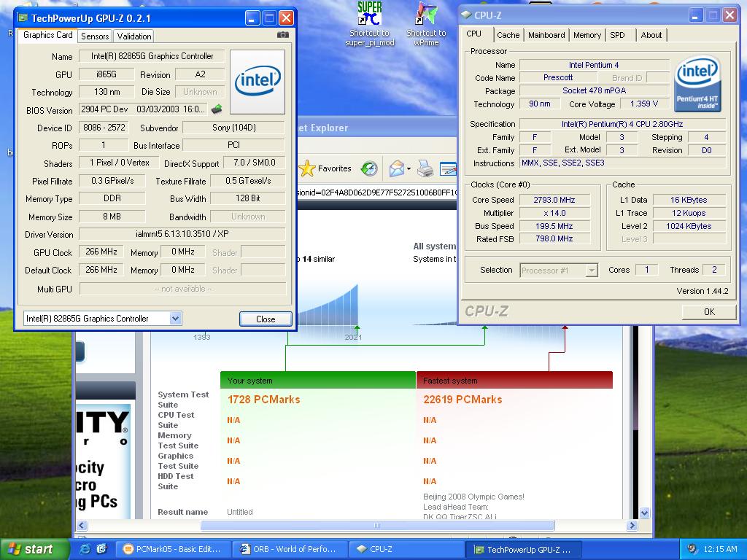Click the Close button in GPU-Z
747x560 pixels.
266,319
